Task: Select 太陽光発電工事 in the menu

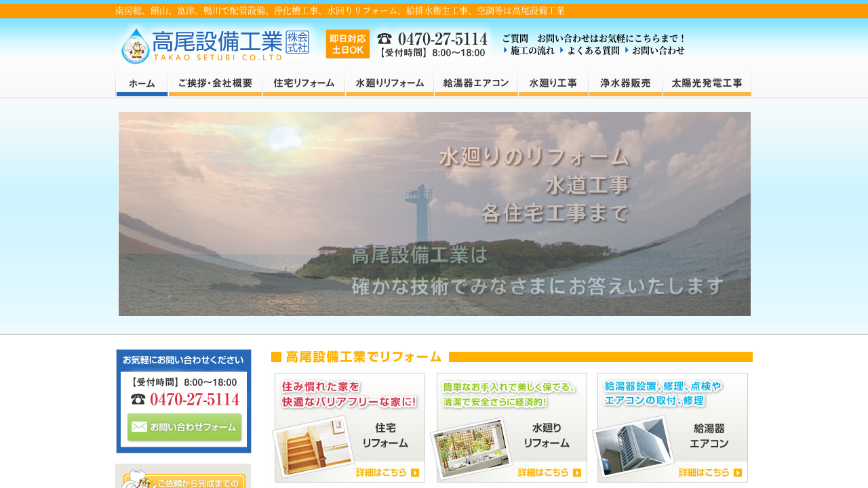Action: coord(707,83)
